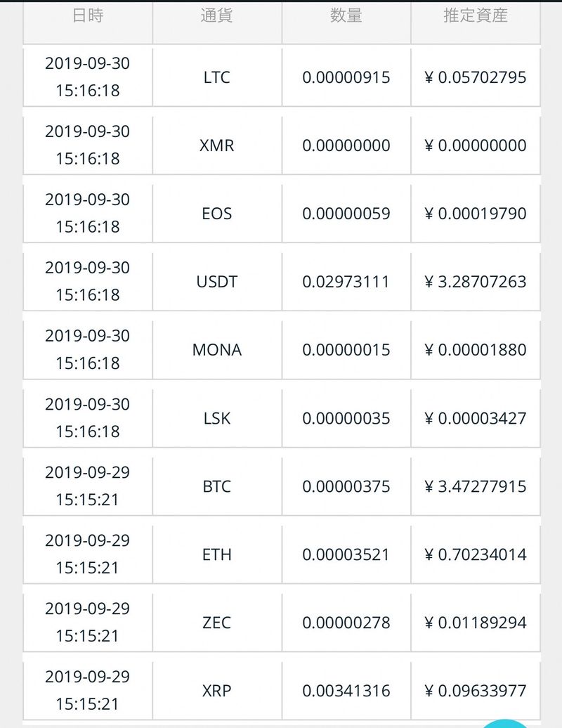The height and width of the screenshot is (728, 562).
Task: Select the EOS currency cell
Action: pyautogui.click(x=216, y=214)
